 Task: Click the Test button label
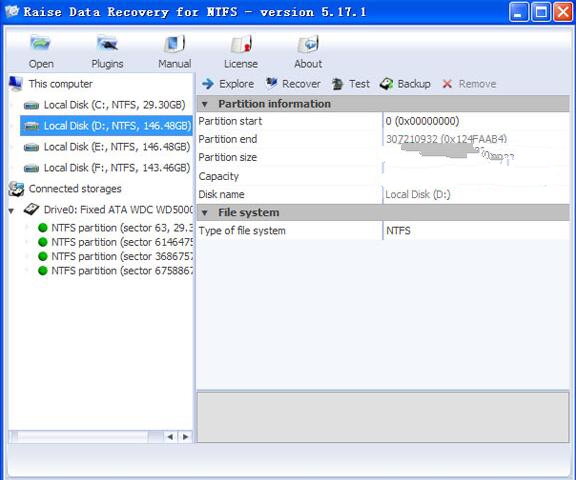tap(359, 84)
